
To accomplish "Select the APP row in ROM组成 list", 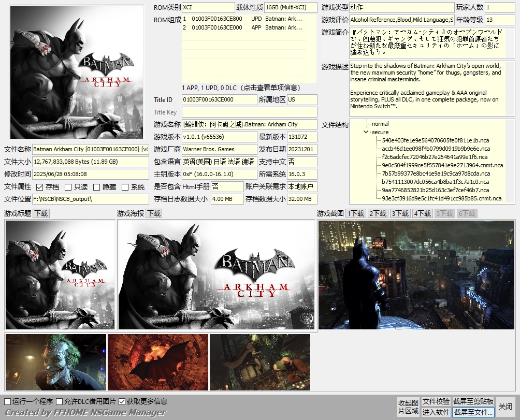I will (x=244, y=27).
